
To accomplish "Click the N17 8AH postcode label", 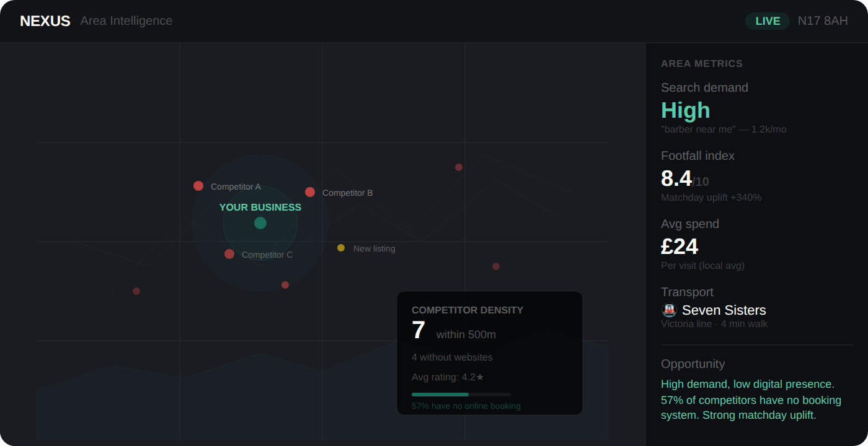I will point(823,21).
